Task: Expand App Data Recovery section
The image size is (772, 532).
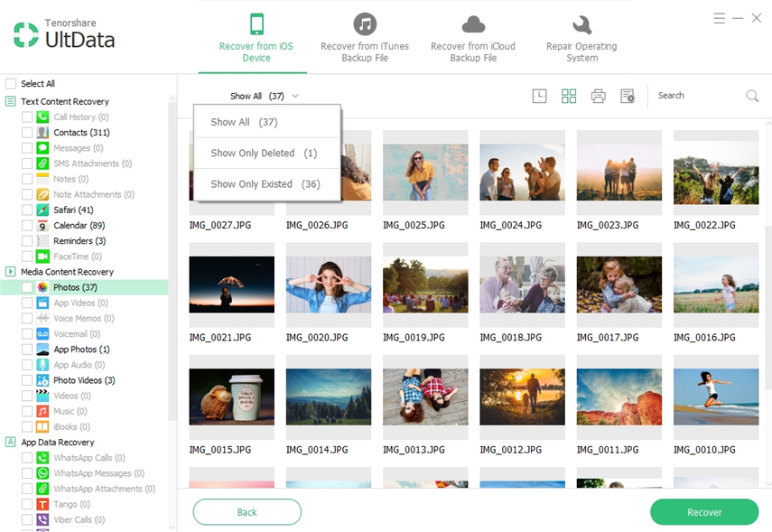Action: tap(10, 442)
